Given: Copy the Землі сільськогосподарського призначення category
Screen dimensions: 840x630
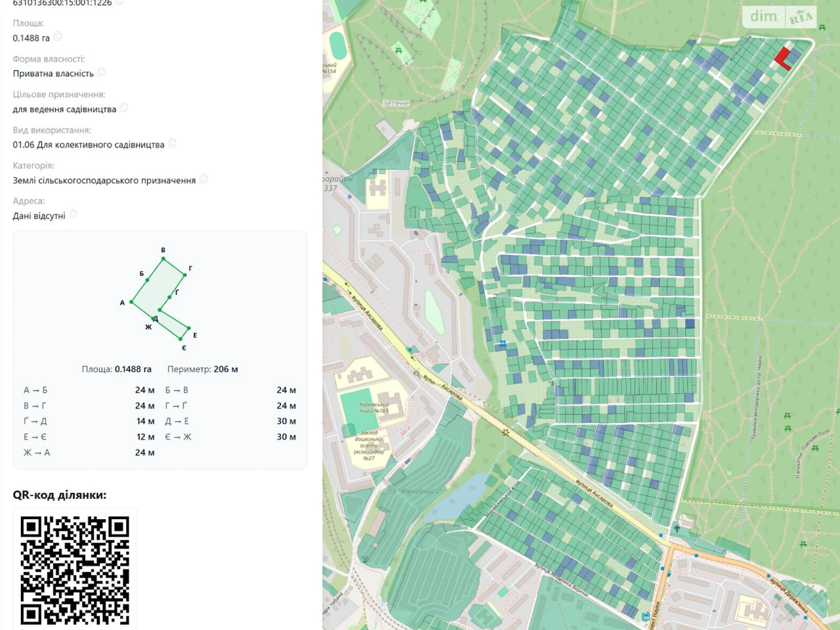Looking at the screenshot, I should click(x=203, y=179).
